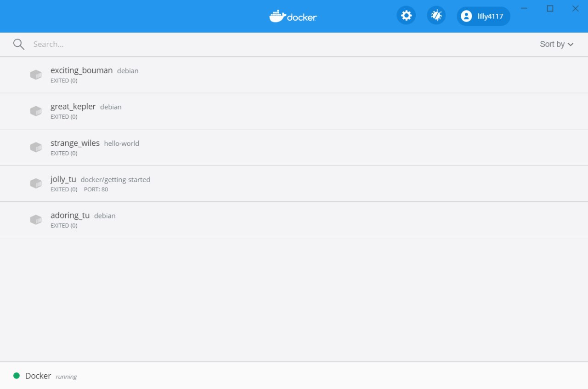588x389 pixels.
Task: Click the container icon for adoring_tu
Action: (x=36, y=220)
